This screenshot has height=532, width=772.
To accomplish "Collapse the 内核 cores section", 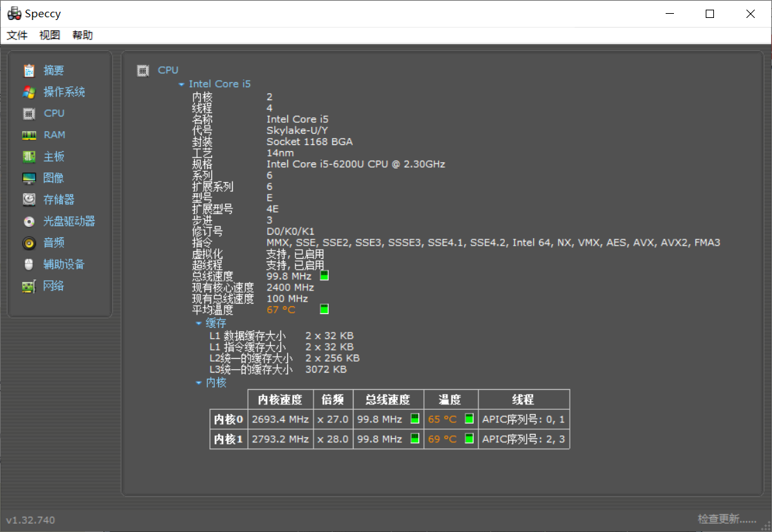I will (x=198, y=382).
